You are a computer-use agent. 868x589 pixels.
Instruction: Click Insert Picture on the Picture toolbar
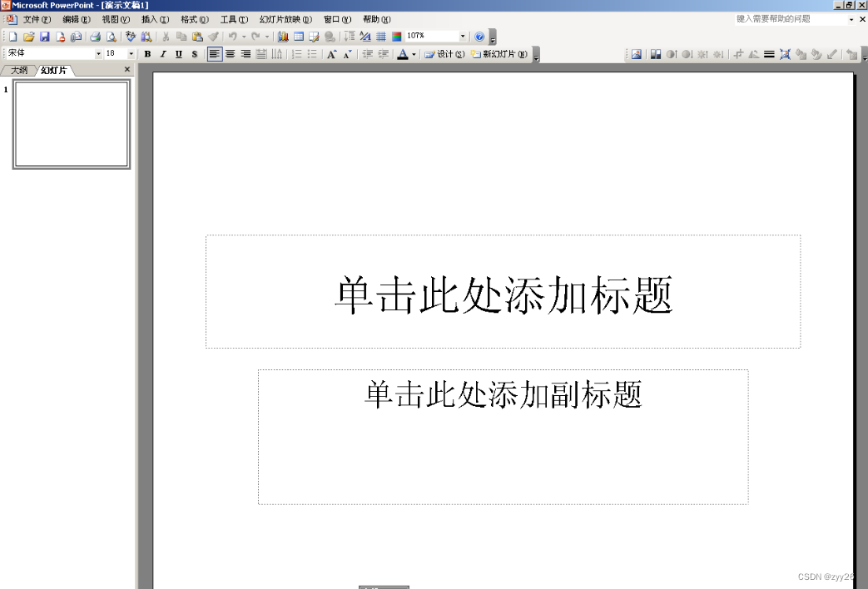coord(637,54)
